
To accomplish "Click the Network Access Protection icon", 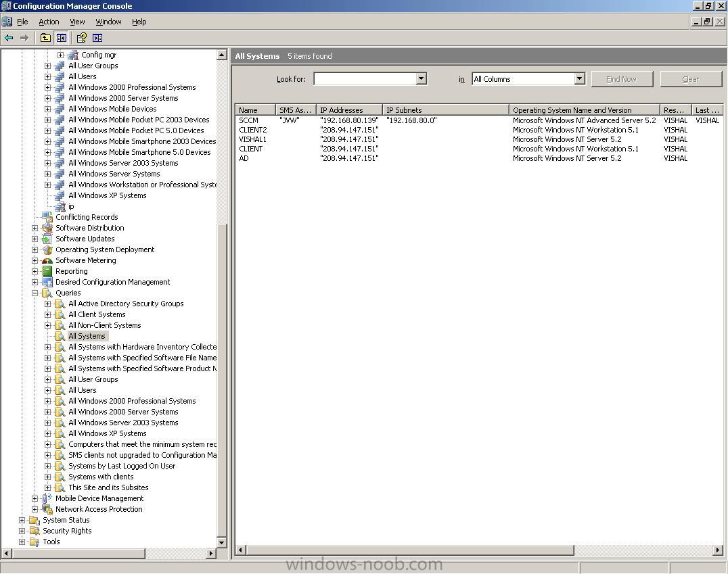I will pyautogui.click(x=47, y=509).
